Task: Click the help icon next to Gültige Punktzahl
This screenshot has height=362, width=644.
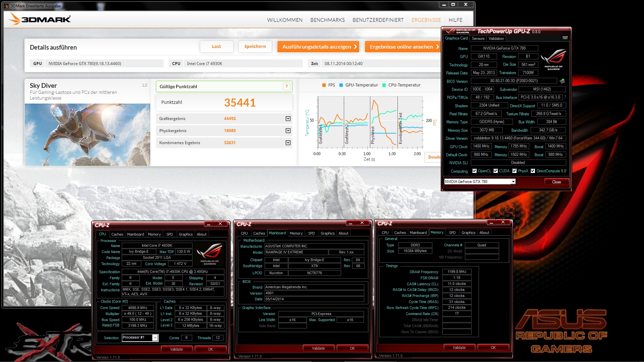Action: click(287, 86)
